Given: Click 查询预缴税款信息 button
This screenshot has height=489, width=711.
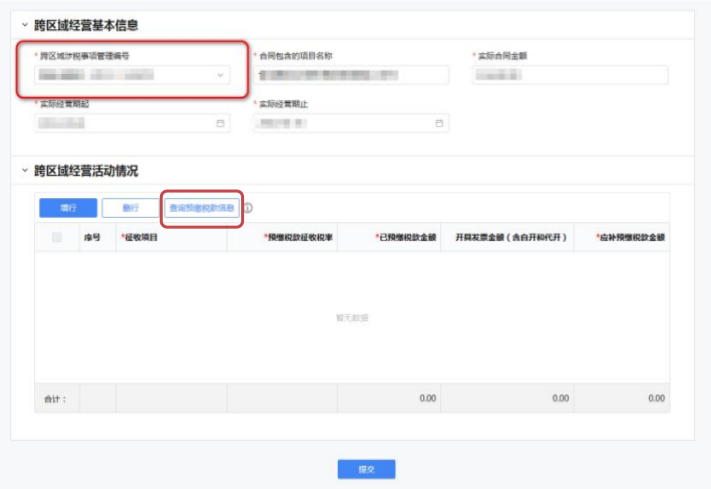Looking at the screenshot, I should point(201,208).
